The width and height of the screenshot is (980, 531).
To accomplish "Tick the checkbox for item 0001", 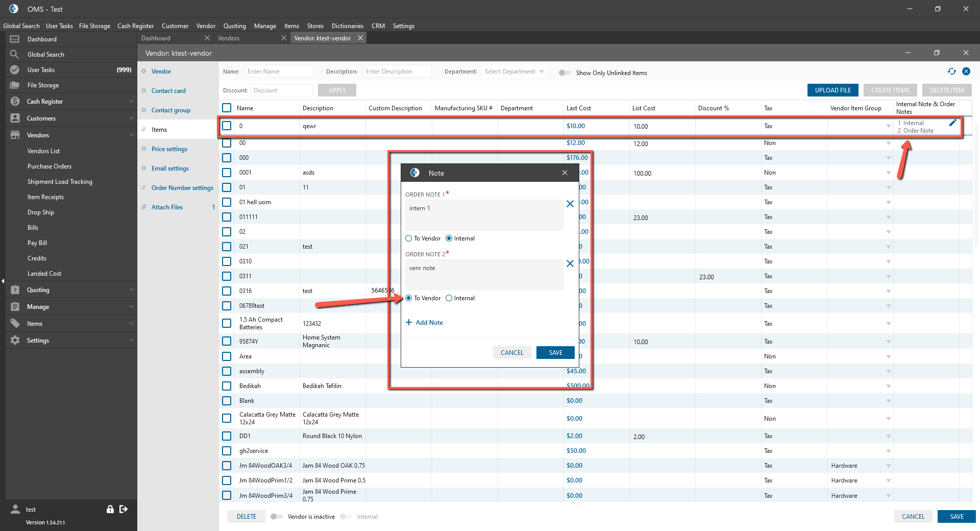I will tap(227, 173).
